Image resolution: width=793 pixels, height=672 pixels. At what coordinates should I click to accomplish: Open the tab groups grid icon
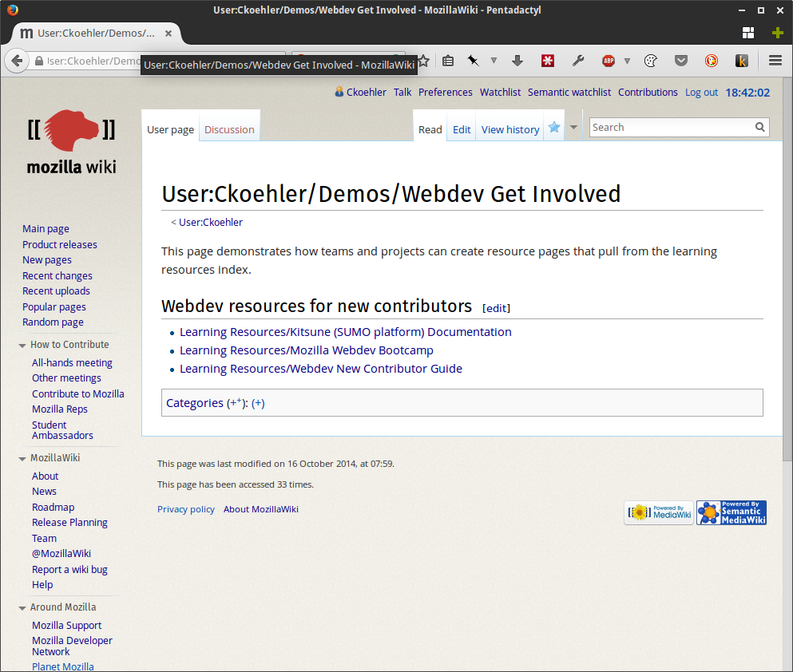(748, 34)
